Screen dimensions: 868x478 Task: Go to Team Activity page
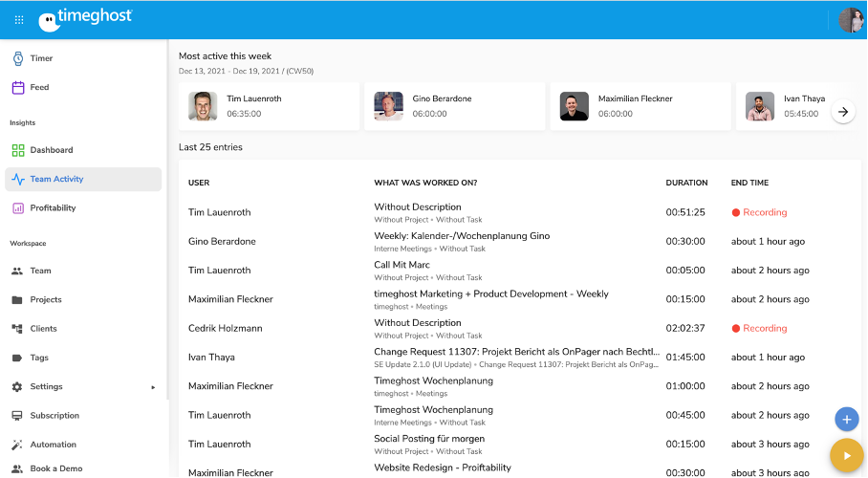(55, 179)
